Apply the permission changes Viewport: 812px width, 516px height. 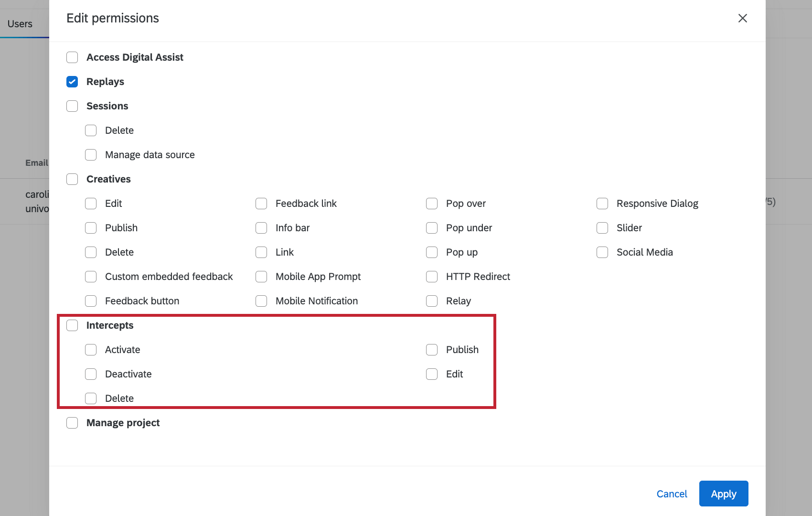pyautogui.click(x=723, y=494)
